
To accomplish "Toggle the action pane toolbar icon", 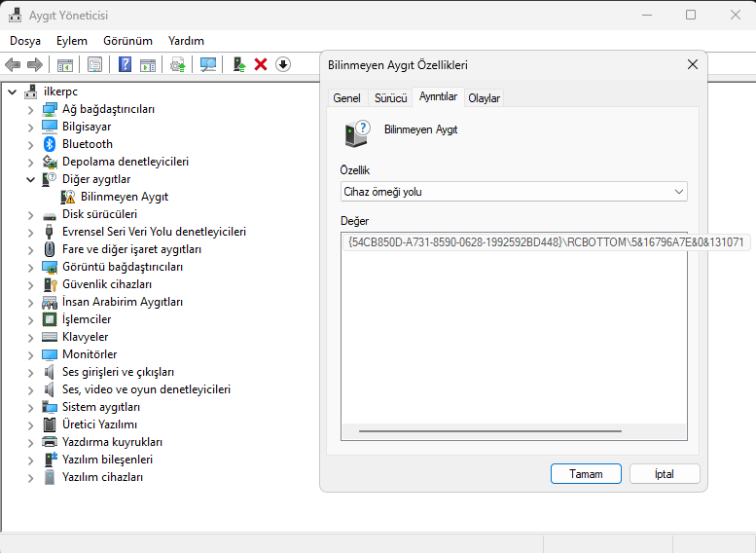I will tap(148, 64).
